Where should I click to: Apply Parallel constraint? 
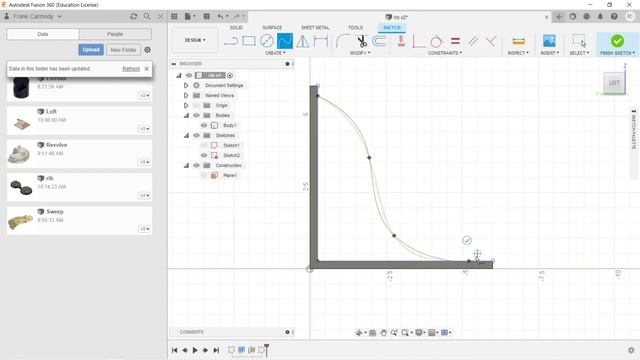(473, 41)
